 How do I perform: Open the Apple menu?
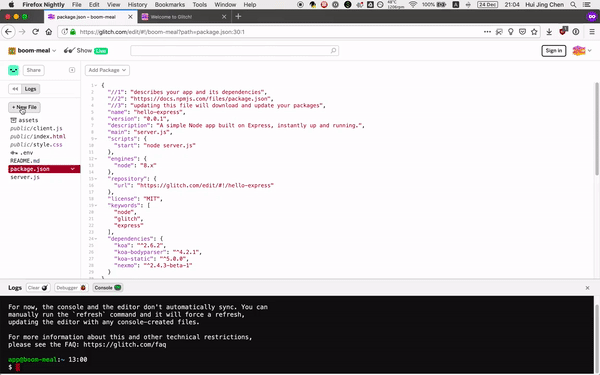click(11, 5)
